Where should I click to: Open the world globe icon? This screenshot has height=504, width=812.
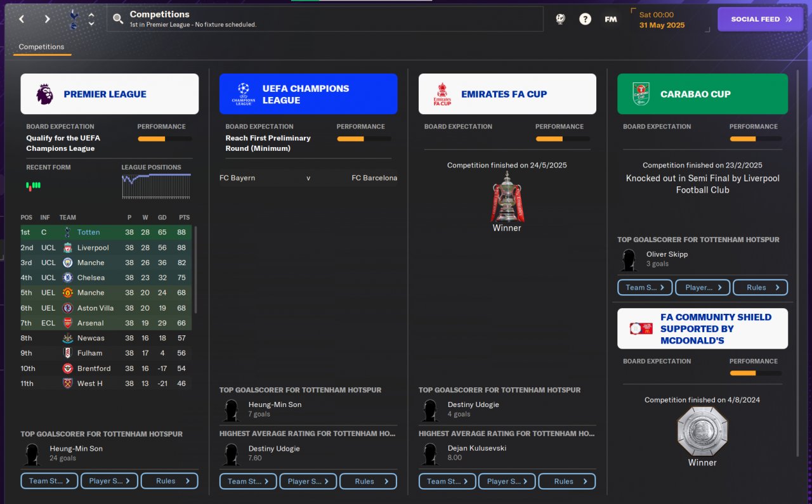coord(560,19)
